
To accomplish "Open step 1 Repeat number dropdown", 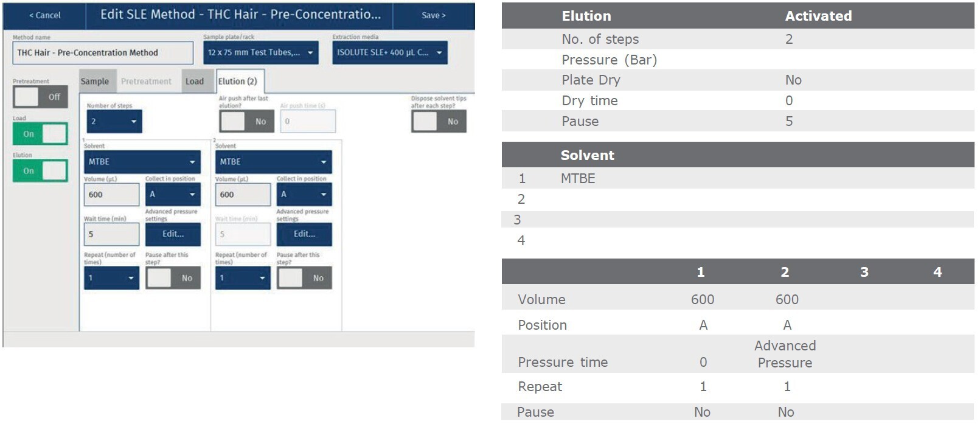I will pyautogui.click(x=111, y=278).
